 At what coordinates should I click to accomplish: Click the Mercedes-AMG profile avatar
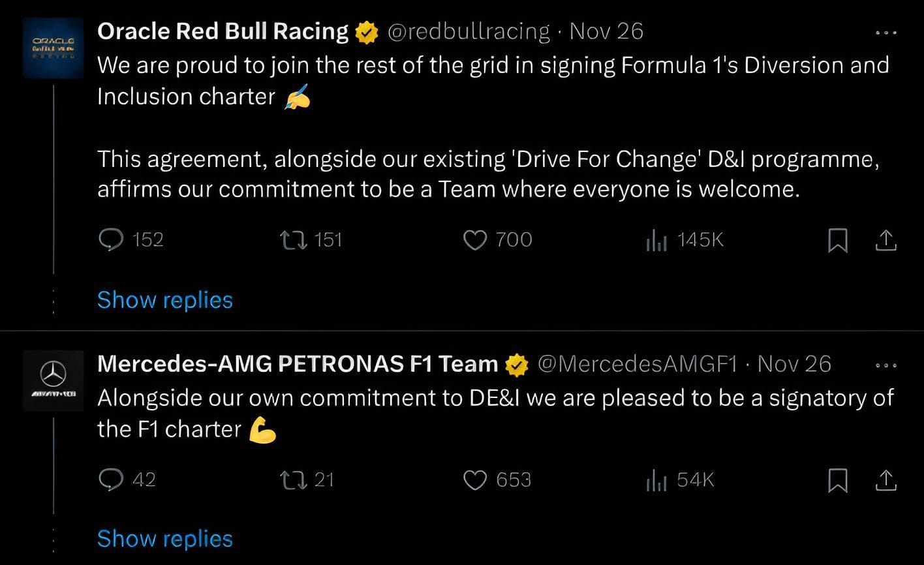coord(54,380)
